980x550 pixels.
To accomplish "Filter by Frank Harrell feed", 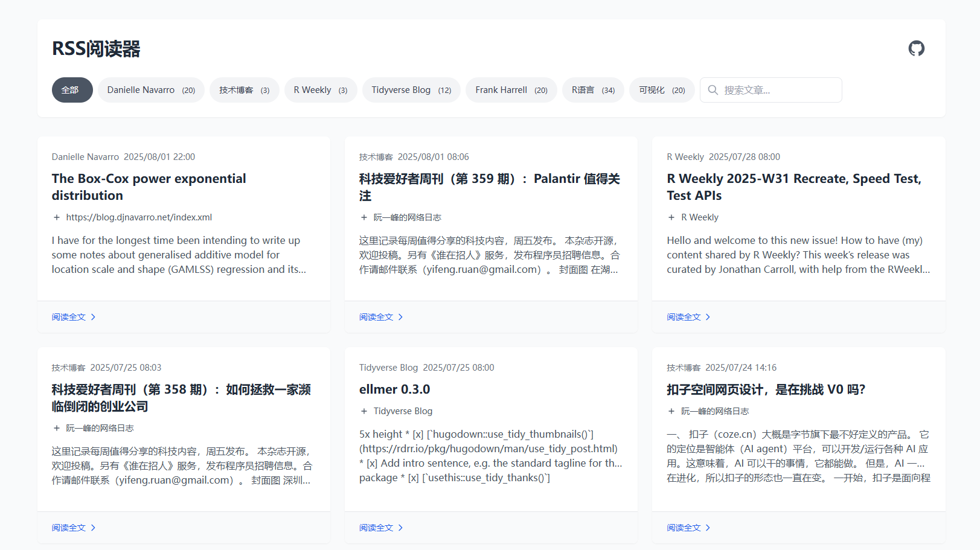I will (511, 90).
